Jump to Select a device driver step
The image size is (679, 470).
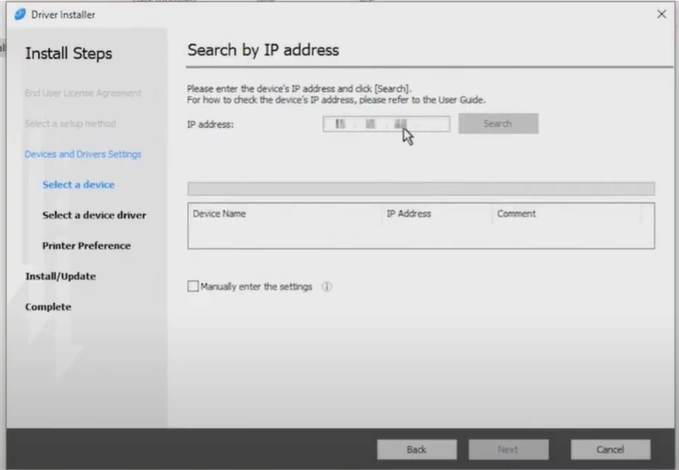tap(94, 215)
